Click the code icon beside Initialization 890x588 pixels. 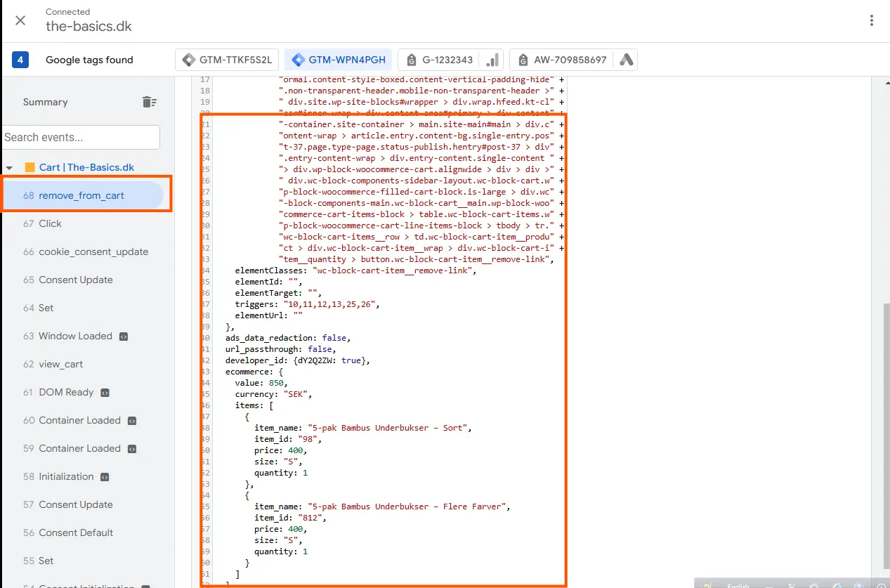[105, 477]
